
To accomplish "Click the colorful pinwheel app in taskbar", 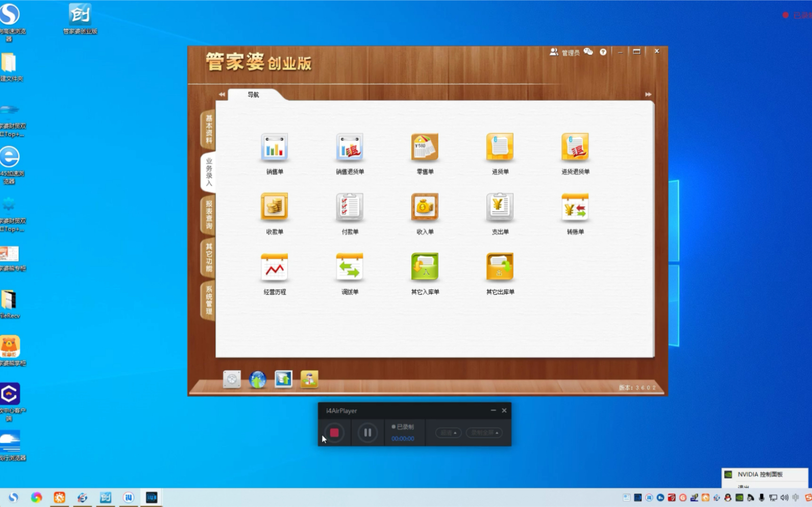I will pyautogui.click(x=36, y=497).
